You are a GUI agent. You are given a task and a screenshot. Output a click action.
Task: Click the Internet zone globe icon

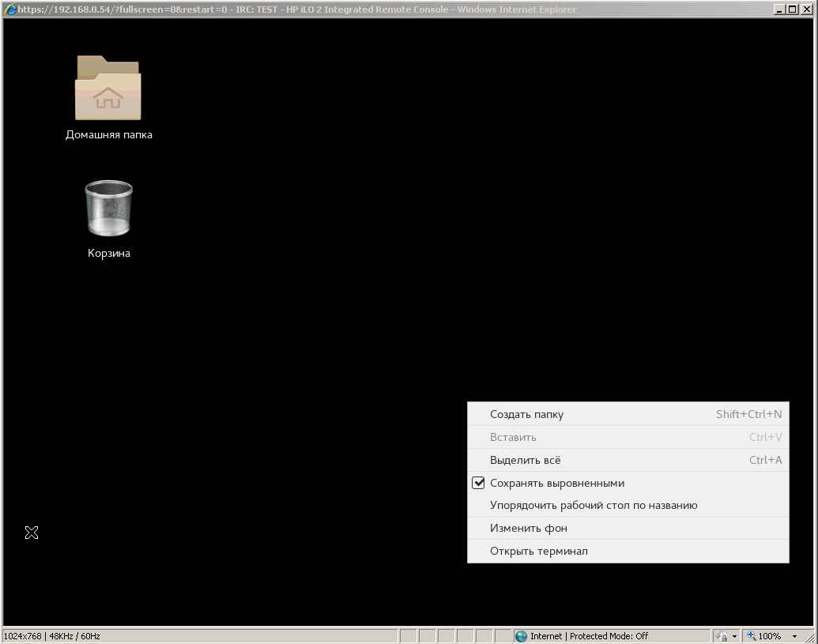click(521, 636)
